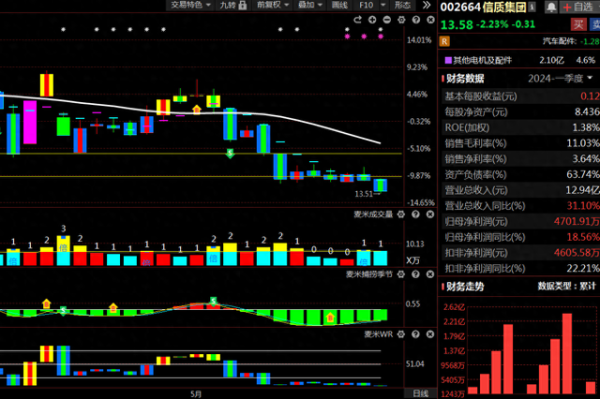The image size is (600, 399).
Task: Select the 形态 toolbar item
Action: (x=403, y=5)
